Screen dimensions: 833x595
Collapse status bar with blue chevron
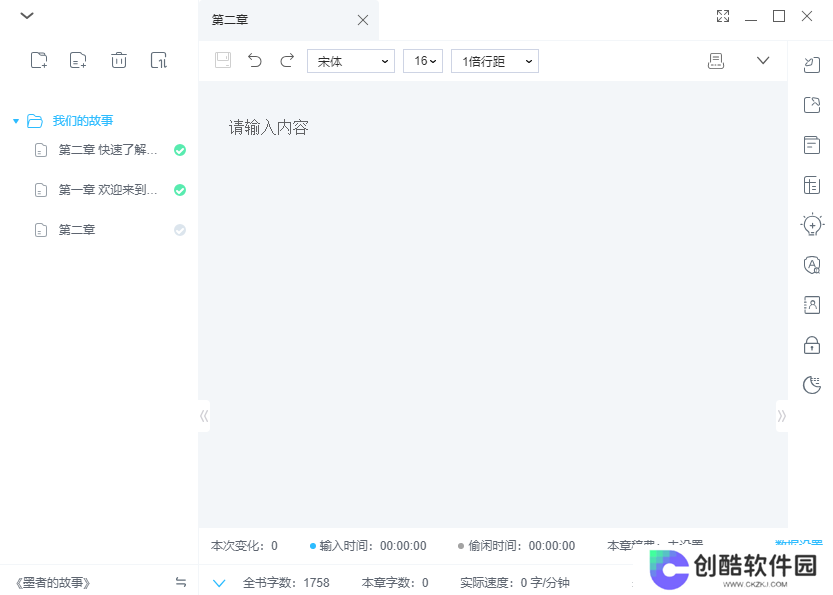(219, 583)
